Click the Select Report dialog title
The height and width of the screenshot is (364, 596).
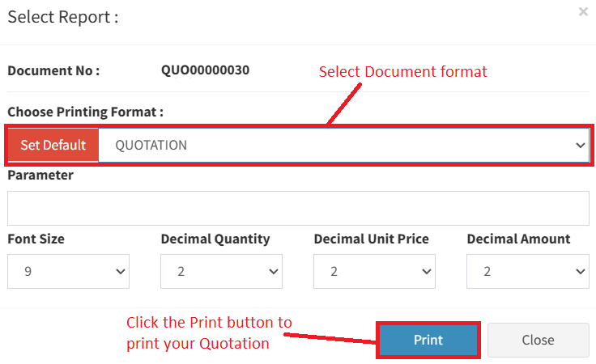point(63,17)
